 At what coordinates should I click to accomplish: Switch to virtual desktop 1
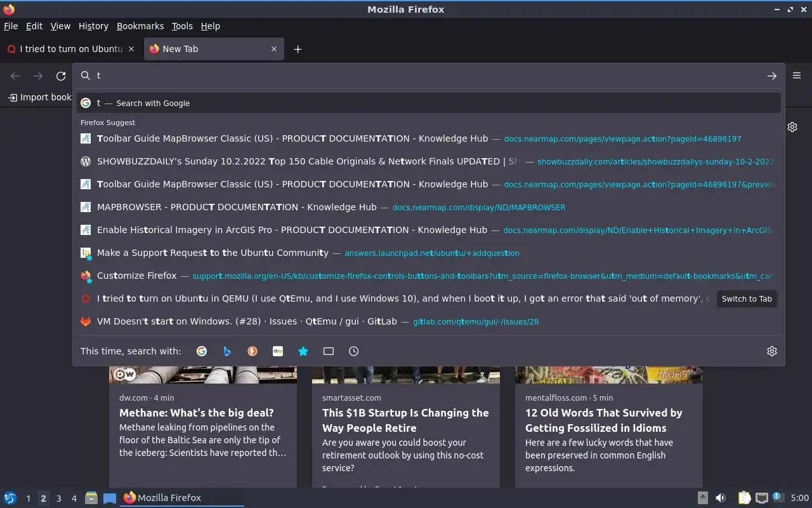28,498
